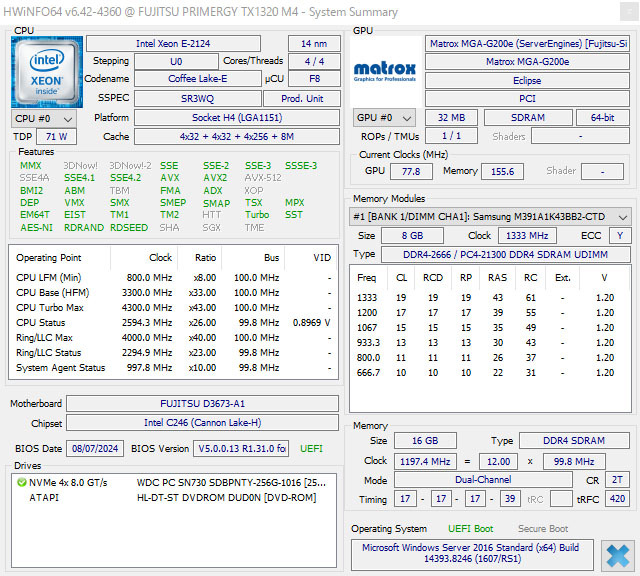Click the SSE4.2 feature label
This screenshot has width=640, height=576.
(125, 178)
